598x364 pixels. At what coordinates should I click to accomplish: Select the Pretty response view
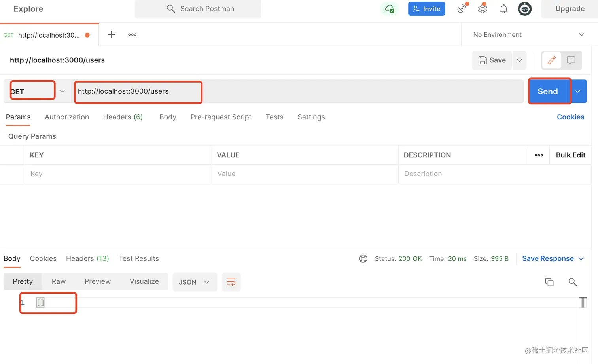click(x=23, y=281)
